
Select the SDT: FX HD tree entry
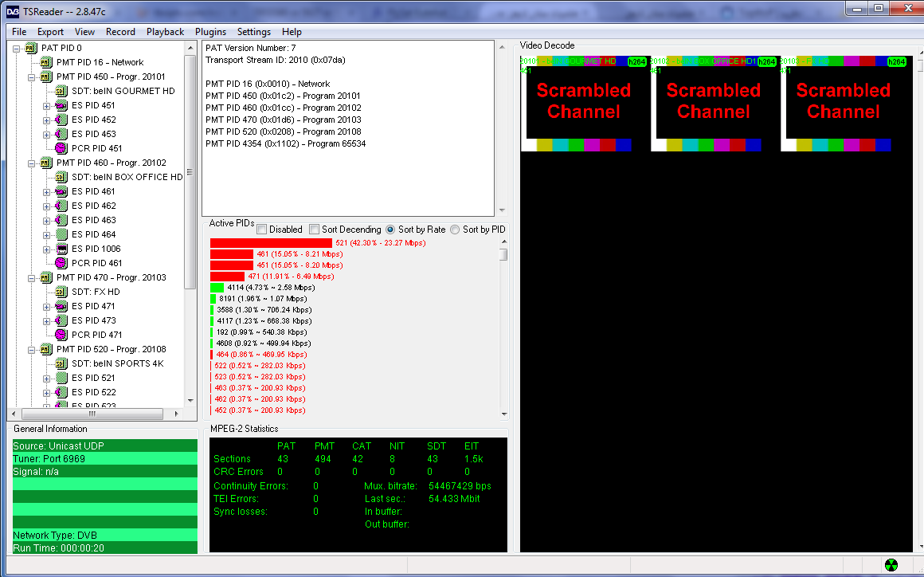(96, 292)
